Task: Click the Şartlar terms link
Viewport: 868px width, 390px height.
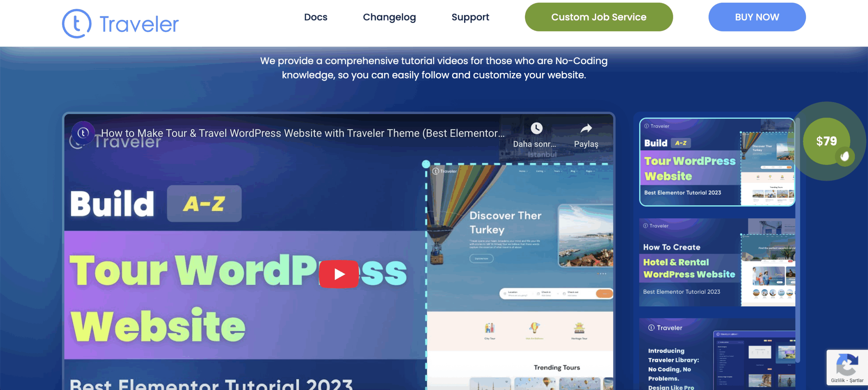Action: click(x=856, y=380)
